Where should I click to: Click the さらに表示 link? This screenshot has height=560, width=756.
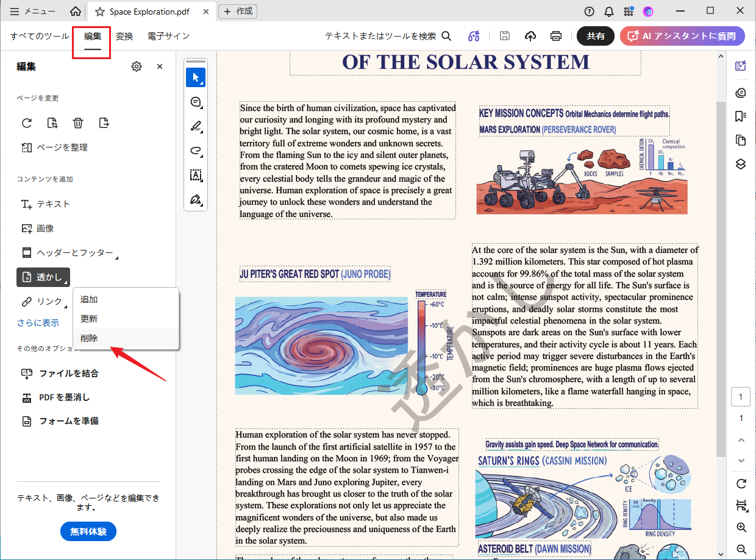click(38, 323)
